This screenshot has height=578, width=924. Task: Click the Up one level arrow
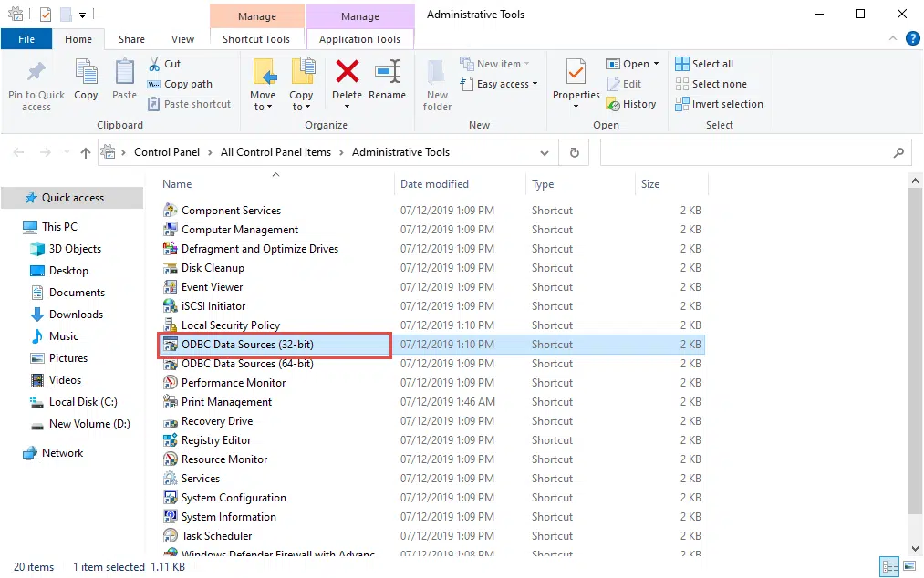point(86,152)
